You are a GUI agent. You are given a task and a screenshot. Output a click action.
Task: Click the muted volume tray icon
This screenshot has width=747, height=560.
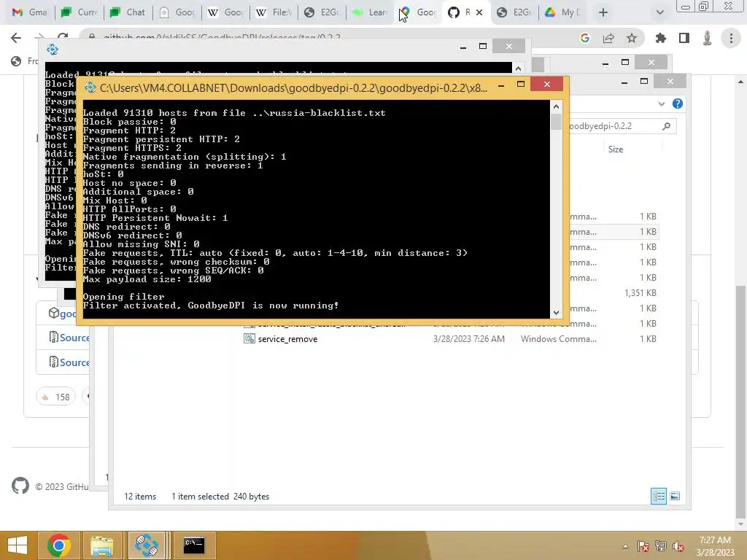[x=678, y=546]
